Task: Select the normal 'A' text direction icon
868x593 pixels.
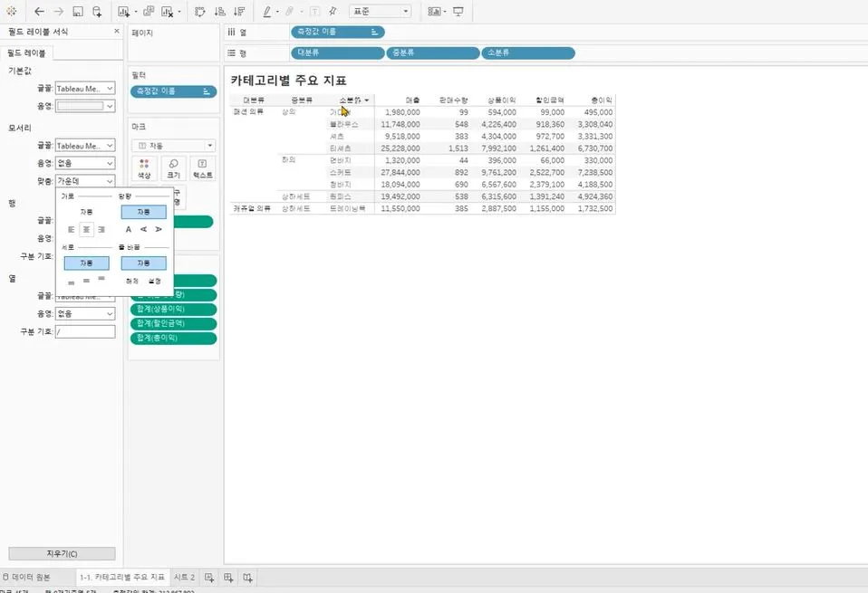Action: 129,229
